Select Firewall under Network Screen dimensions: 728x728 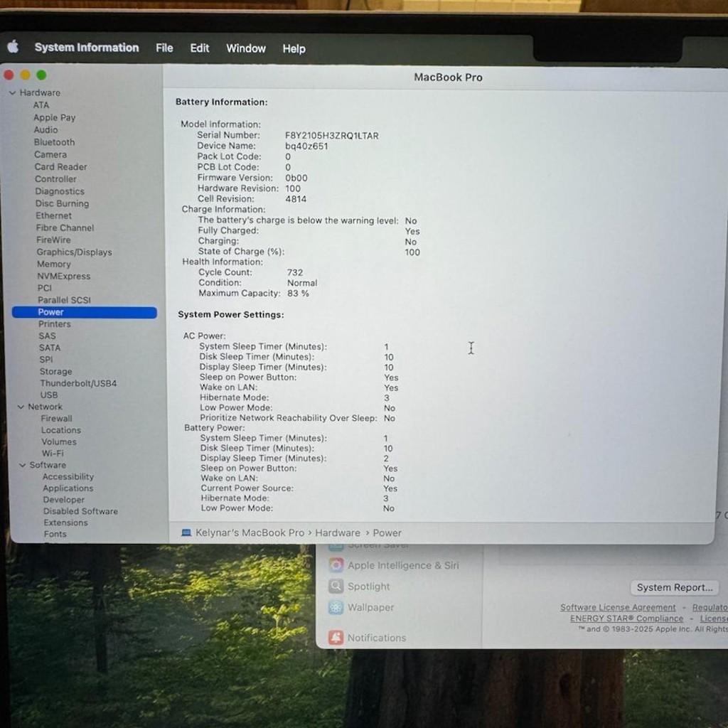tap(56, 418)
